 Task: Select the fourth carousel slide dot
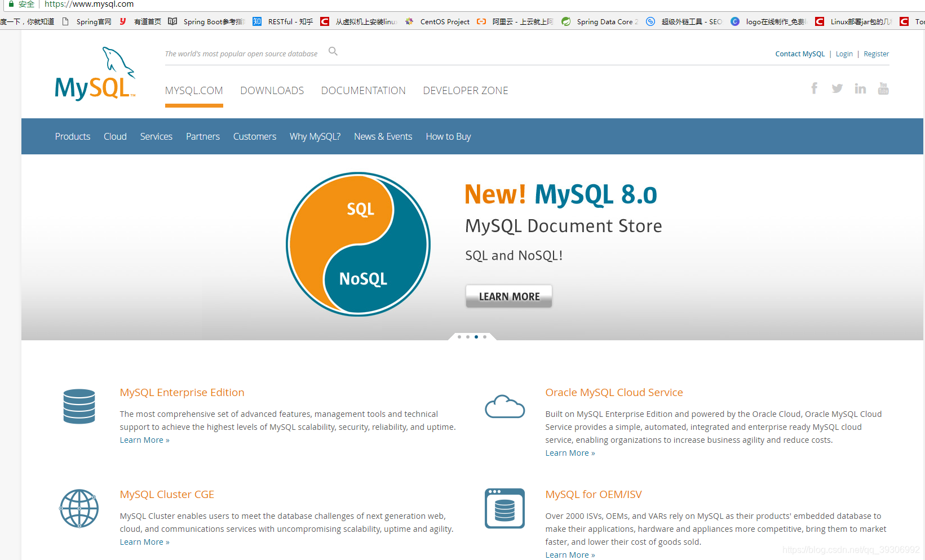(x=485, y=337)
